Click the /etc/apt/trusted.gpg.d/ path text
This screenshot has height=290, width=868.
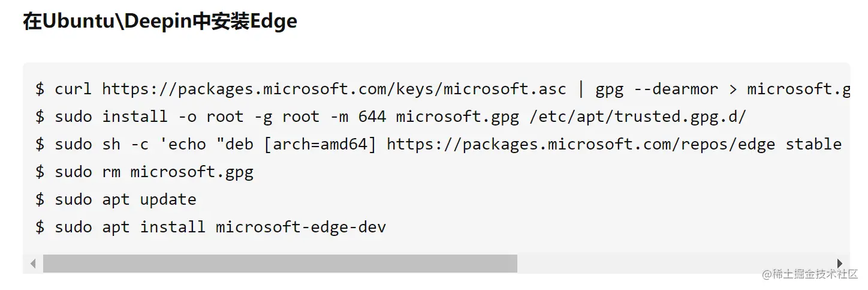[x=638, y=117]
